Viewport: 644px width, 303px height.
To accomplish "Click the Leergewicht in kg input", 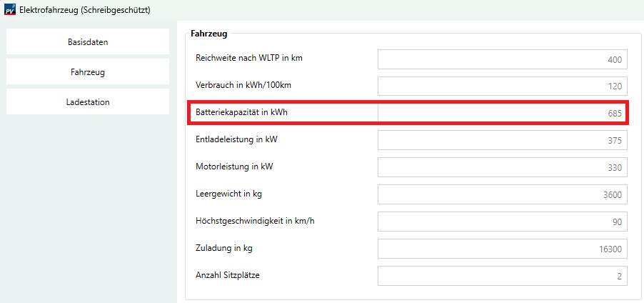I will point(503,194).
